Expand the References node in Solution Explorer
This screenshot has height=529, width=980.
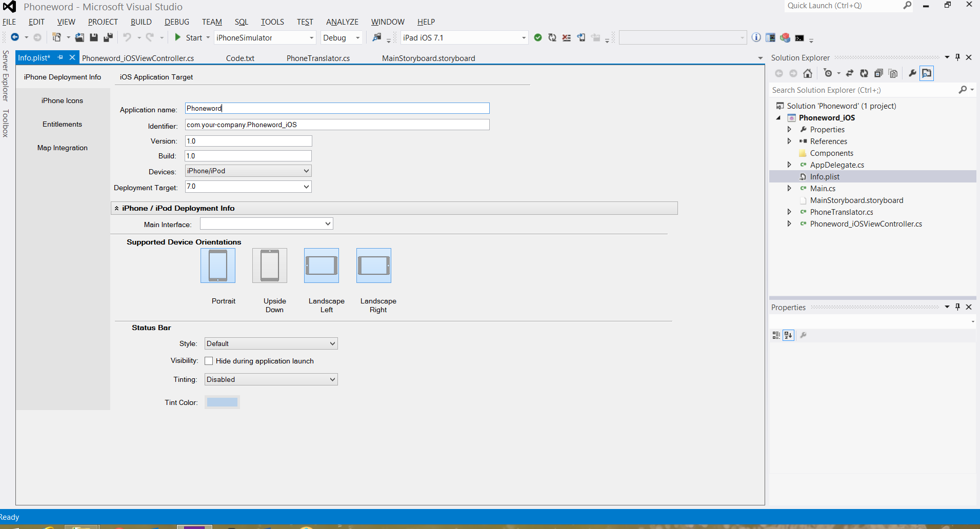pos(789,141)
